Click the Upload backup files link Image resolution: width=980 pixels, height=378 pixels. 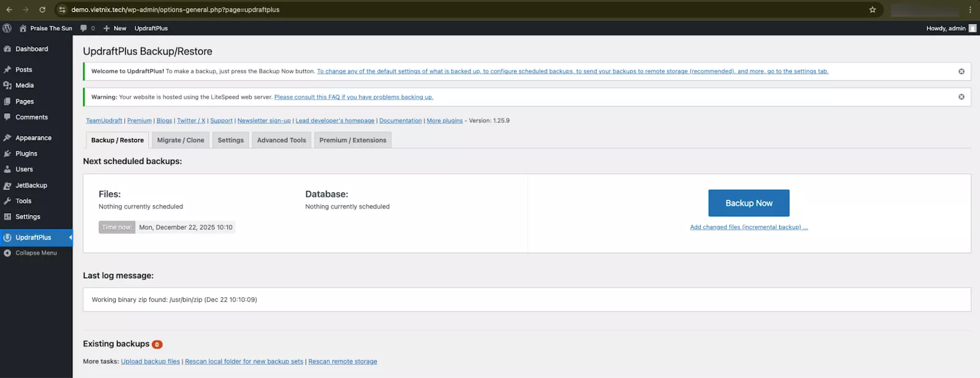(150, 361)
